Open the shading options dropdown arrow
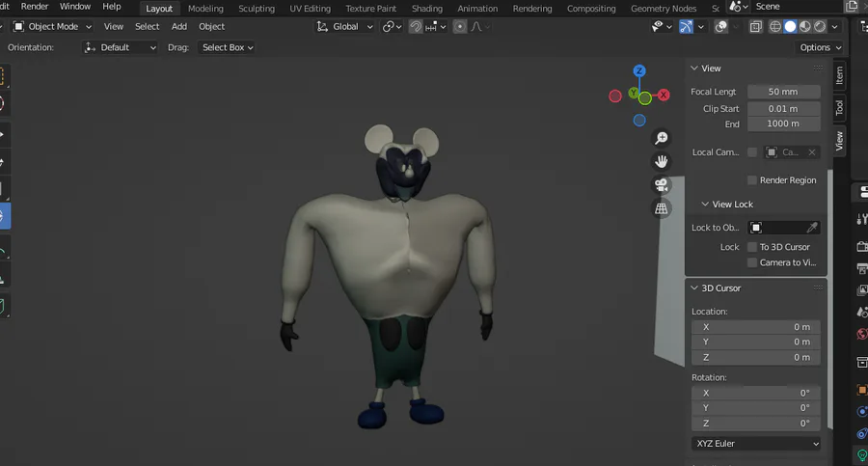This screenshot has width=868, height=466. pyautogui.click(x=835, y=27)
